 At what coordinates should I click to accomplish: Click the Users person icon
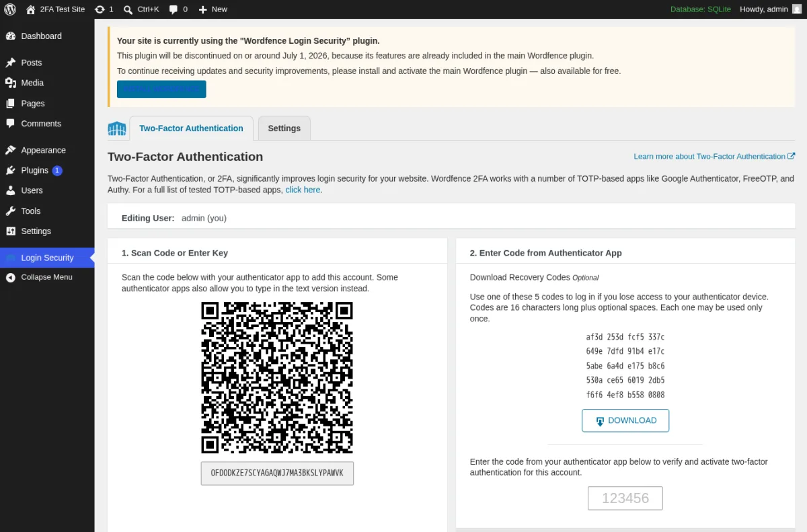10,190
